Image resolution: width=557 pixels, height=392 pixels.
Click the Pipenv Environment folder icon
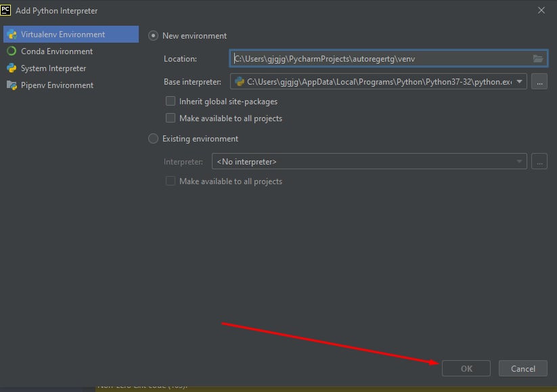pos(12,85)
